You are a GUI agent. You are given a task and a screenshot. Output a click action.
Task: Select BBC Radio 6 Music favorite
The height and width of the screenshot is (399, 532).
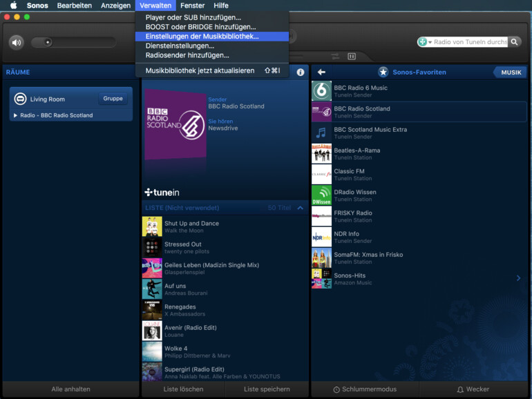pyautogui.click(x=419, y=91)
